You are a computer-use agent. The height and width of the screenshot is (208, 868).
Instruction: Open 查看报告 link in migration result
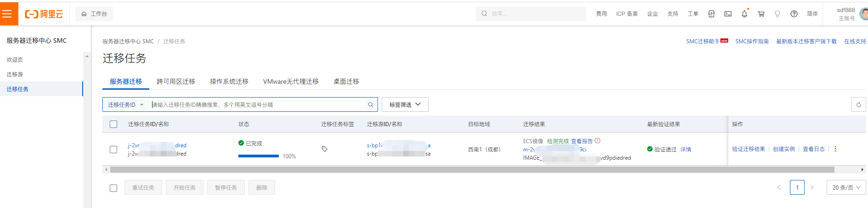[582, 141]
